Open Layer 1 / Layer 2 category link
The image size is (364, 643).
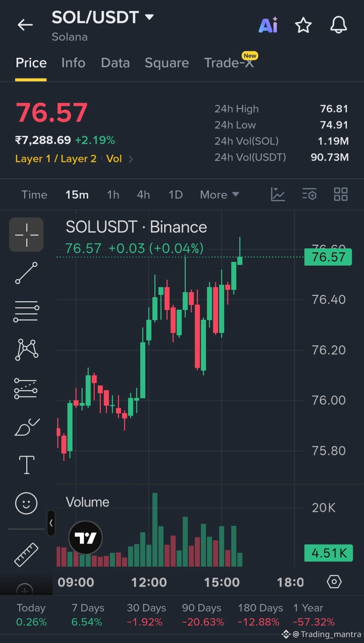point(56,159)
